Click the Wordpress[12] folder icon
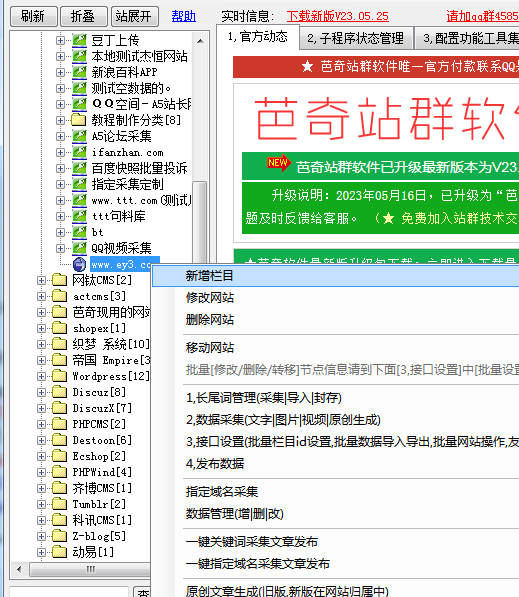Viewport: 519px width, 597px height. (x=59, y=376)
